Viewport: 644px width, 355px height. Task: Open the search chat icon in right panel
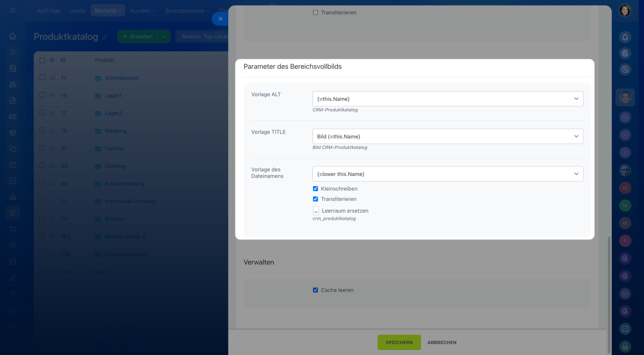tap(625, 70)
